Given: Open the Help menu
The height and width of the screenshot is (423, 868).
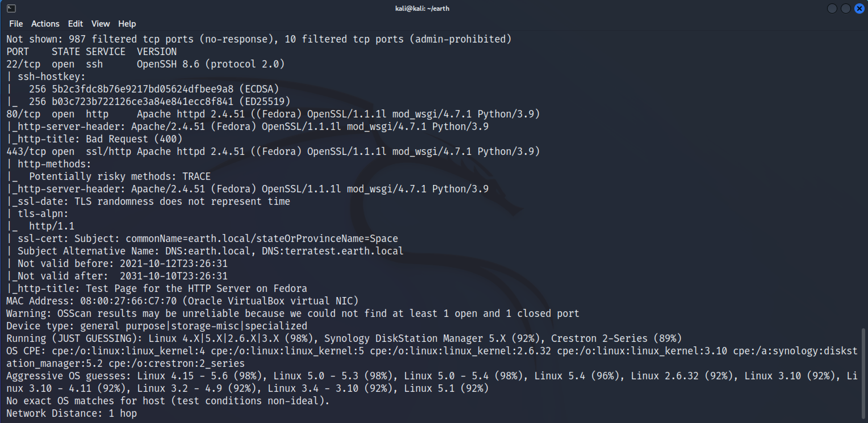Looking at the screenshot, I should coord(127,24).
